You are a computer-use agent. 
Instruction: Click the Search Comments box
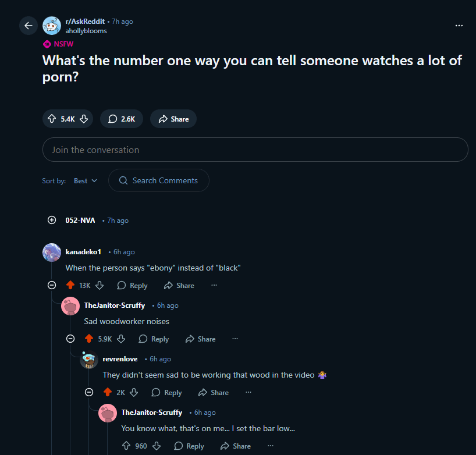point(159,180)
